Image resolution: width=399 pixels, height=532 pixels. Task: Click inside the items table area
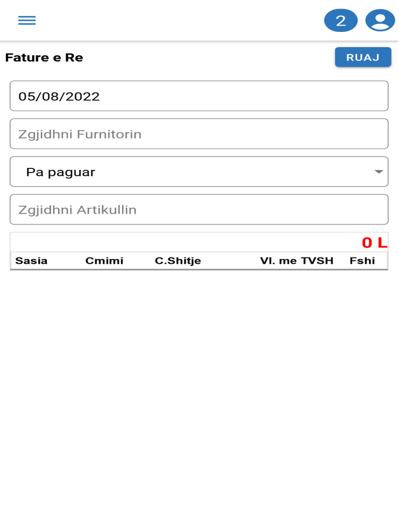[199, 253]
